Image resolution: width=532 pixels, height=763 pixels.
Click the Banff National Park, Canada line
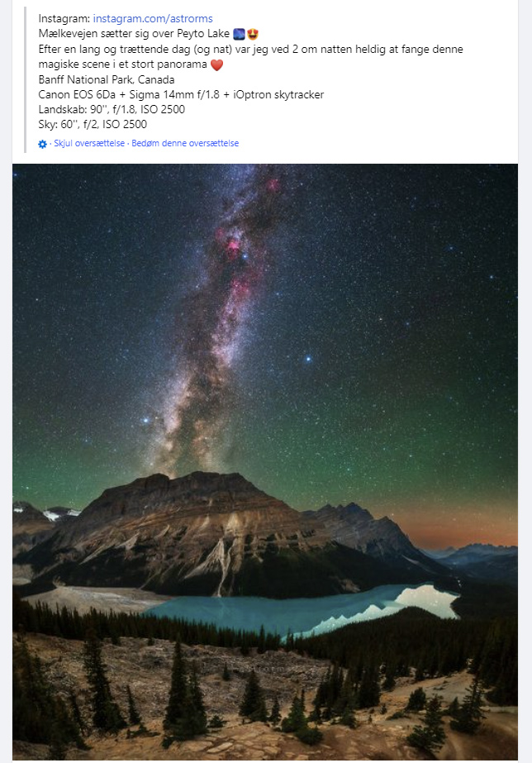tap(107, 79)
